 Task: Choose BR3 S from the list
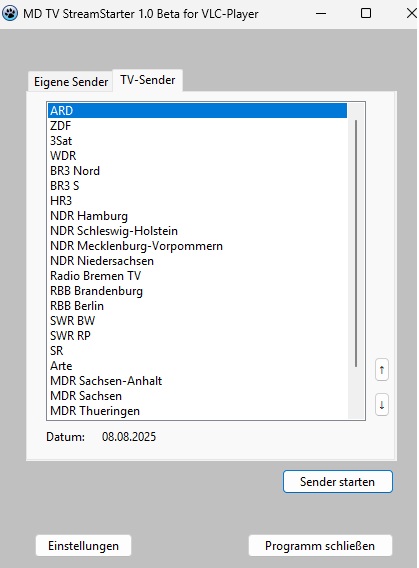(197, 185)
